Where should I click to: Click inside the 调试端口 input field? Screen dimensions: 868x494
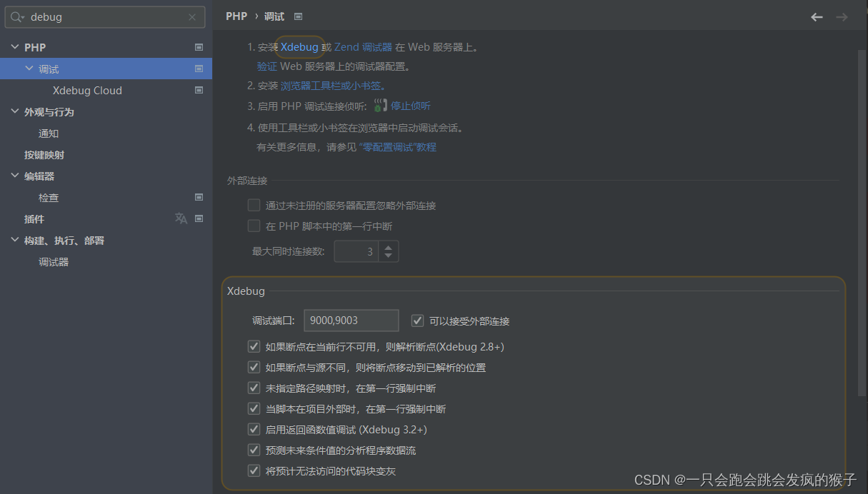point(350,320)
